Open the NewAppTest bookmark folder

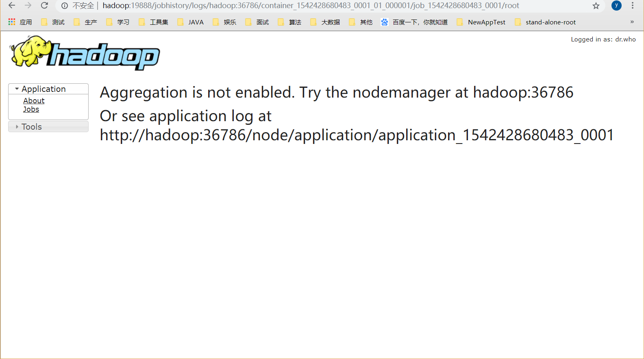[x=481, y=22]
